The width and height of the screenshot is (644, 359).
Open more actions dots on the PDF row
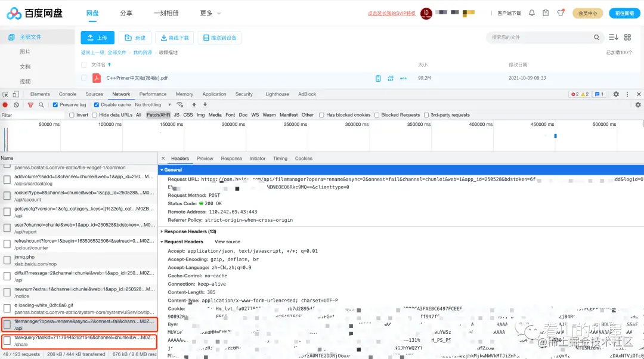point(403,78)
